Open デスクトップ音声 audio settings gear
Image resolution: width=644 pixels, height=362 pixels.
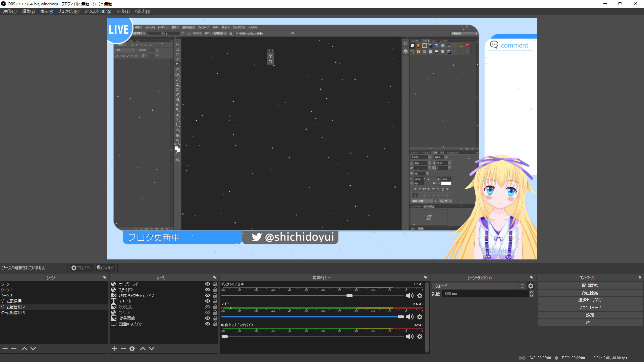click(x=420, y=296)
